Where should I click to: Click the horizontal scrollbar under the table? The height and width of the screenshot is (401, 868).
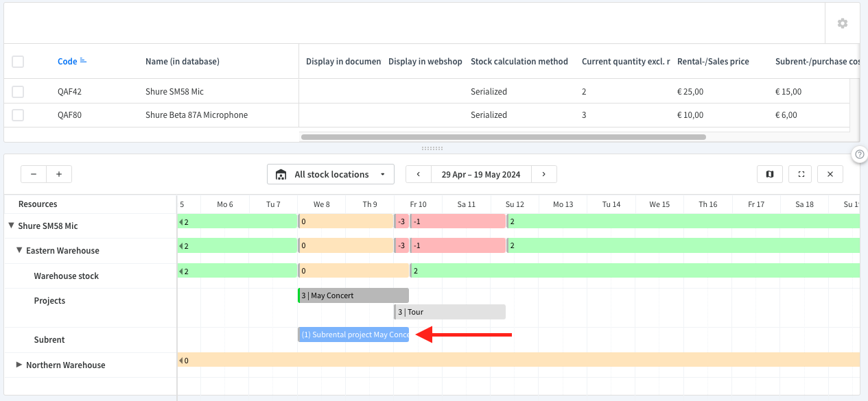pyautogui.click(x=503, y=137)
